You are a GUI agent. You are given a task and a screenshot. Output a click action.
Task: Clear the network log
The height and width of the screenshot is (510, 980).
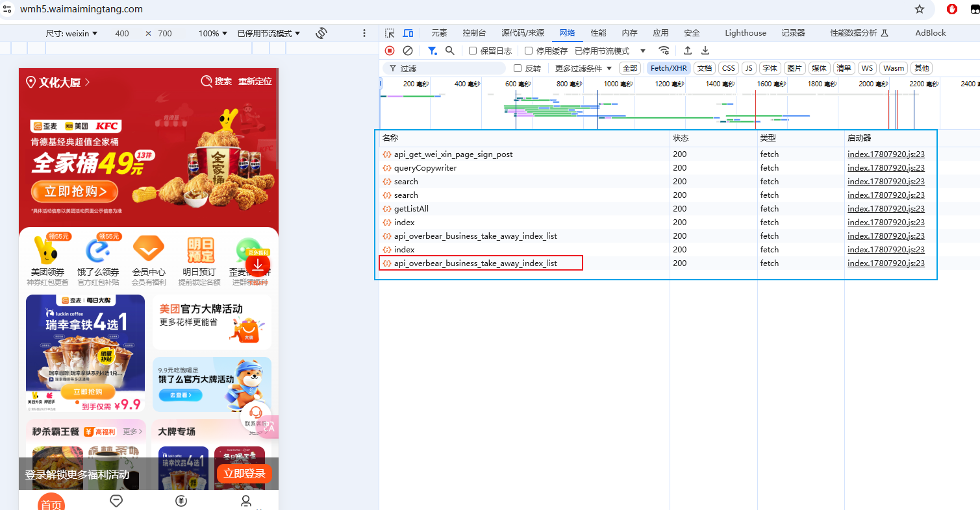point(408,51)
